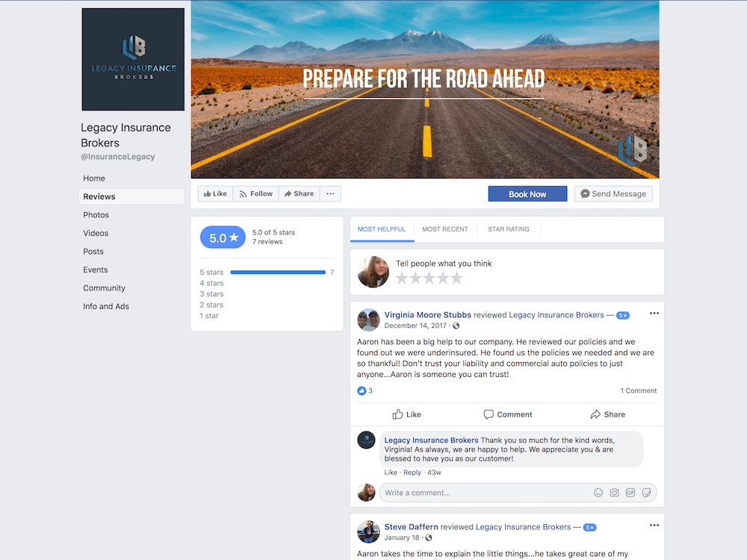Click the @InsuranceLegacy handle

pyautogui.click(x=118, y=157)
